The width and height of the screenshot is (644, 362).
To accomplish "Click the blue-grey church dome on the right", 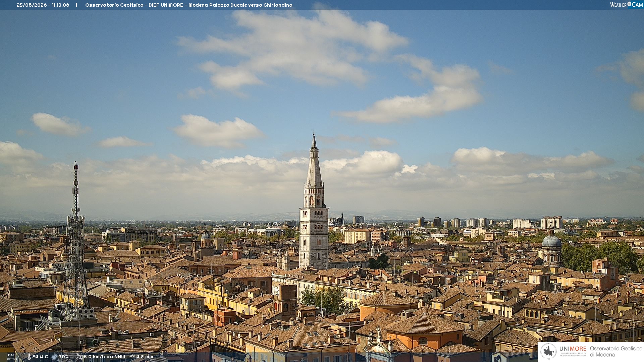I will [551, 241].
